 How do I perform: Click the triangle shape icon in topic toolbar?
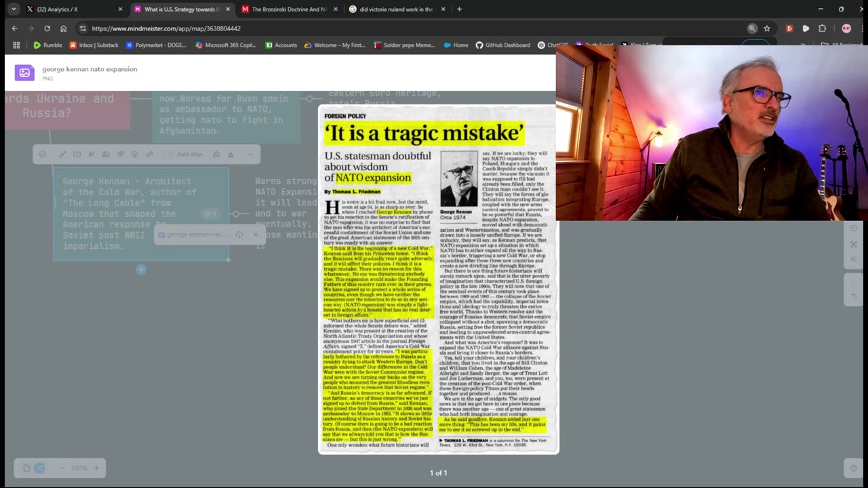(x=231, y=155)
